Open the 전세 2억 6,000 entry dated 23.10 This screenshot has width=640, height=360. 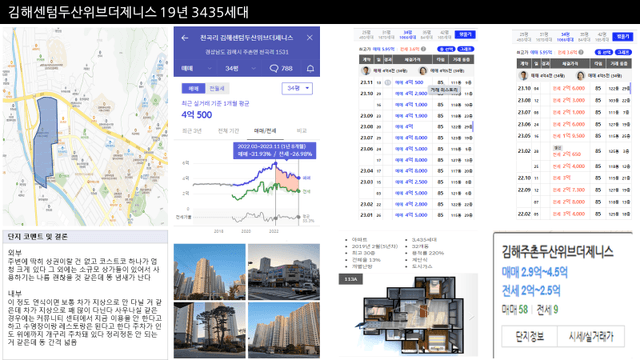click(569, 88)
